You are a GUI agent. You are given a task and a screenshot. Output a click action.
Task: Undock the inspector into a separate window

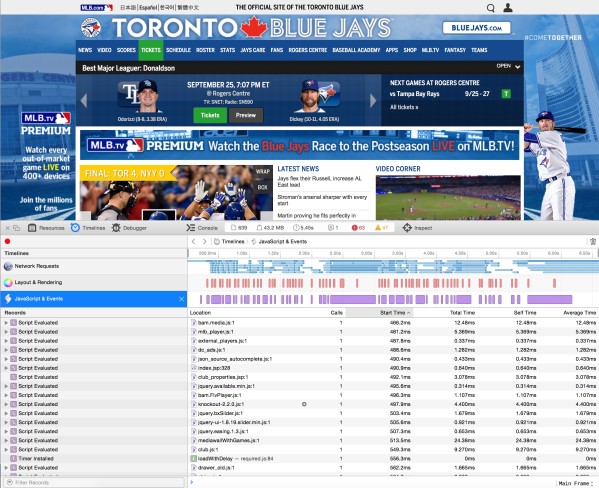pyautogui.click(x=16, y=228)
